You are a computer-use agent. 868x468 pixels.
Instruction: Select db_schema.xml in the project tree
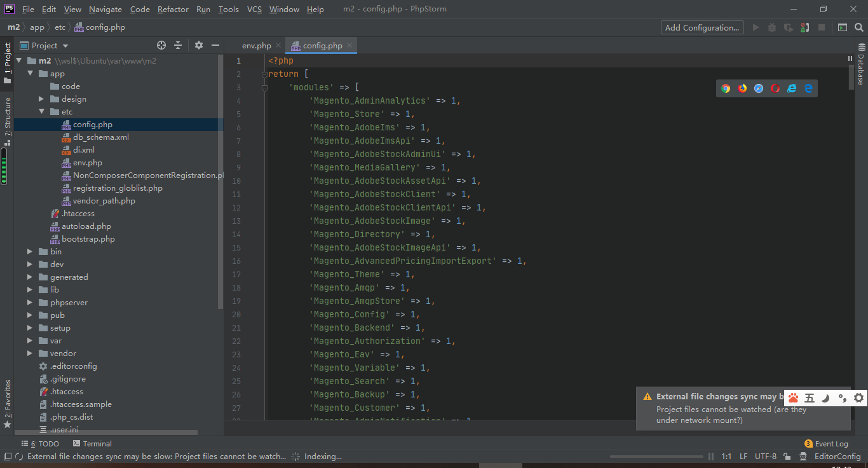coord(102,137)
